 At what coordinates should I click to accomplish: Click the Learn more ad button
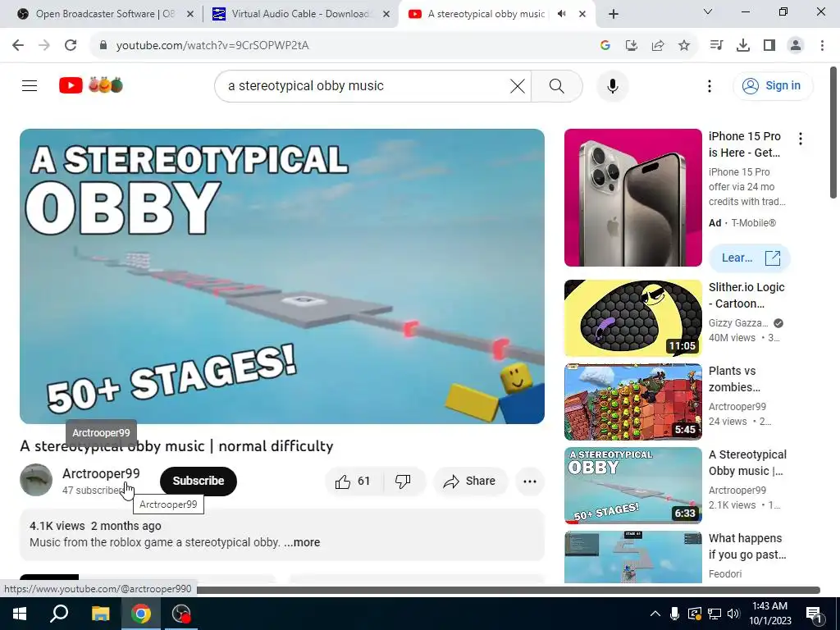point(750,258)
